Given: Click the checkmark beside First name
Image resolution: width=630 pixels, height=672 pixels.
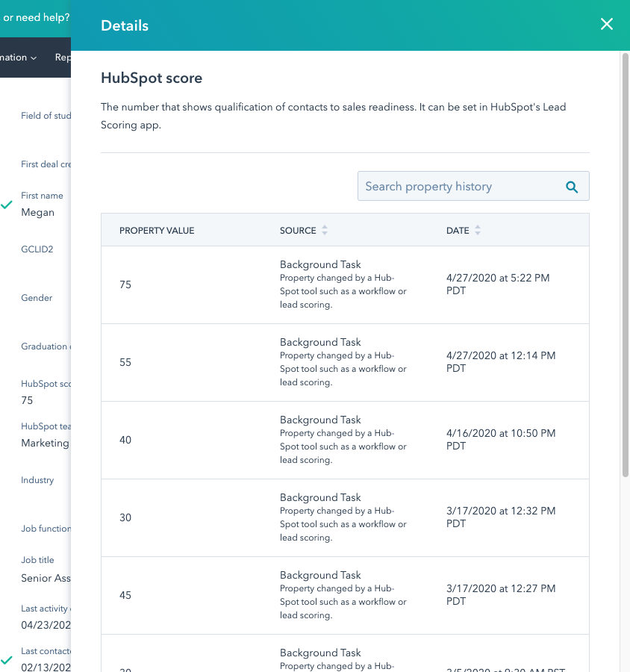Looking at the screenshot, I should point(7,205).
